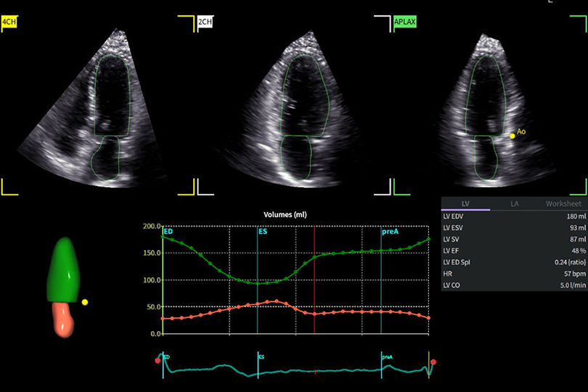Click the Volumes (ml) graph title
Image resolution: width=588 pixels, height=392 pixels.
click(285, 215)
